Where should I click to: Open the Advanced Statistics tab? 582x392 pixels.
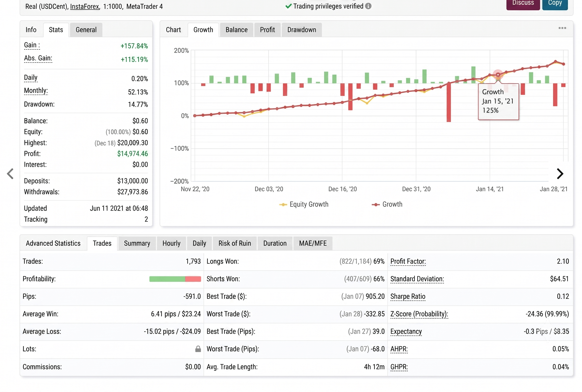pos(53,243)
